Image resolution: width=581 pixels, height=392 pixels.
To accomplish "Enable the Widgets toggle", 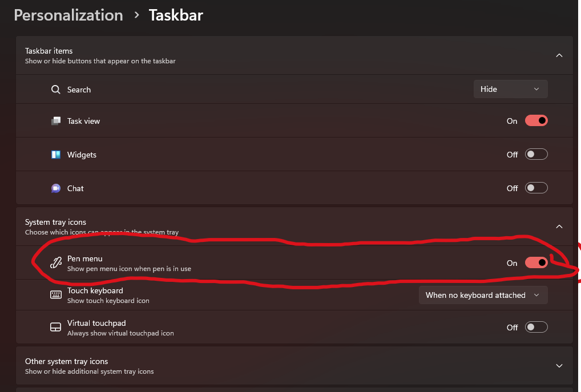I will [535, 154].
